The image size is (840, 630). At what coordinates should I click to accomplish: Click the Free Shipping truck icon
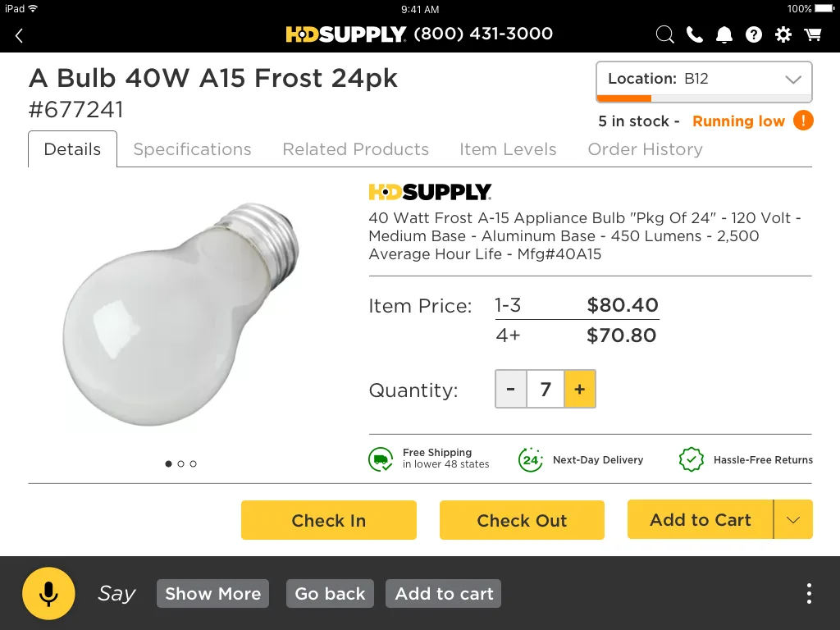pyautogui.click(x=381, y=459)
